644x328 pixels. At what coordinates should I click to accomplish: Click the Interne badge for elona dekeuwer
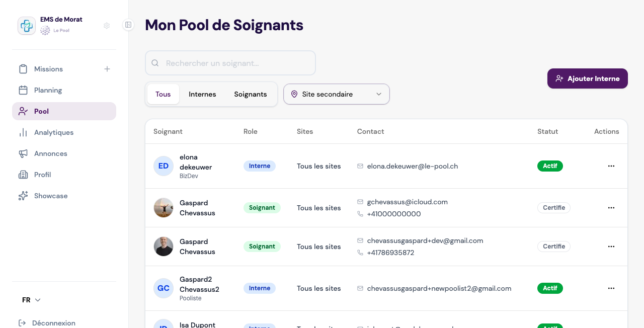pos(260,166)
